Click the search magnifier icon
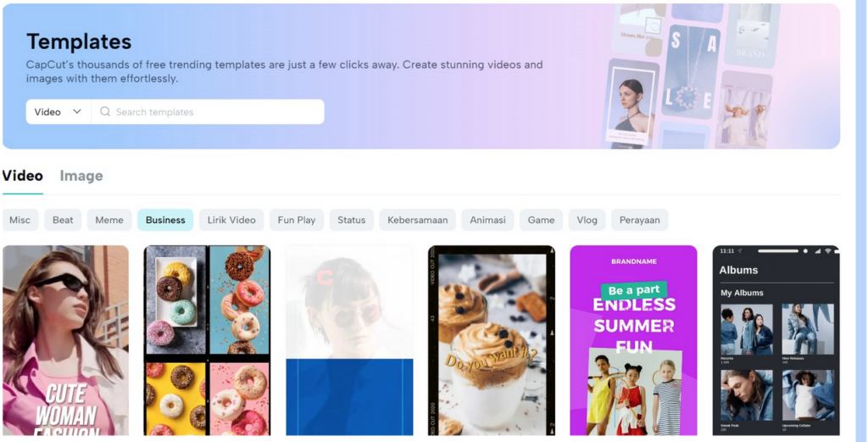Screen dimensions: 868x442 coord(104,112)
